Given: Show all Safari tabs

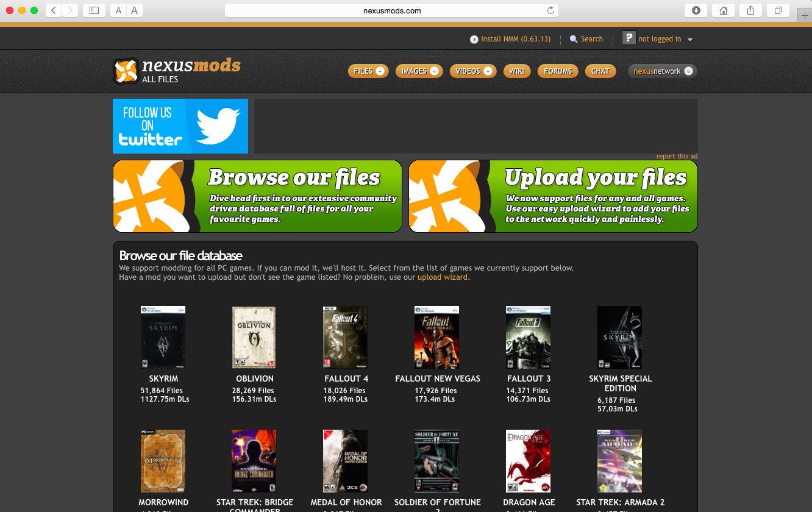Looking at the screenshot, I should pyautogui.click(x=778, y=10).
